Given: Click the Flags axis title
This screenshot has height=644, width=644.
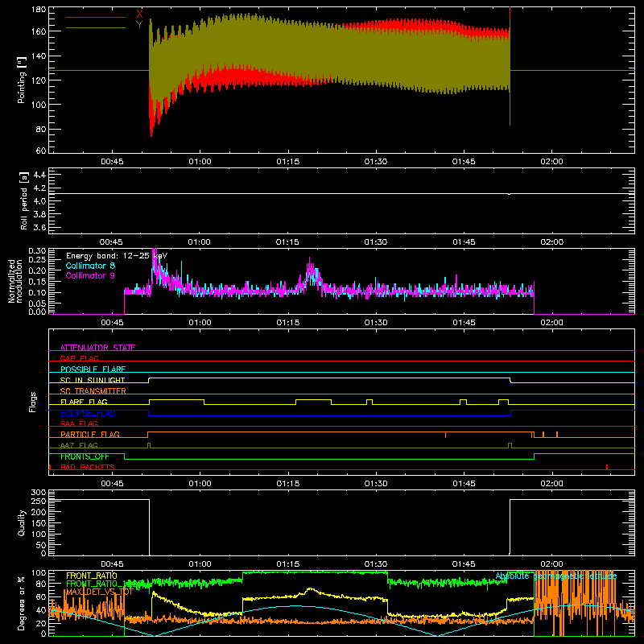Looking at the screenshot, I should tap(33, 402).
